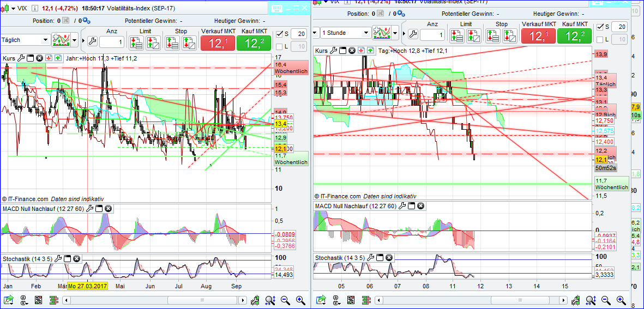Click order wrench settings in right trading bar
644x309 pixels.
pos(412,34)
